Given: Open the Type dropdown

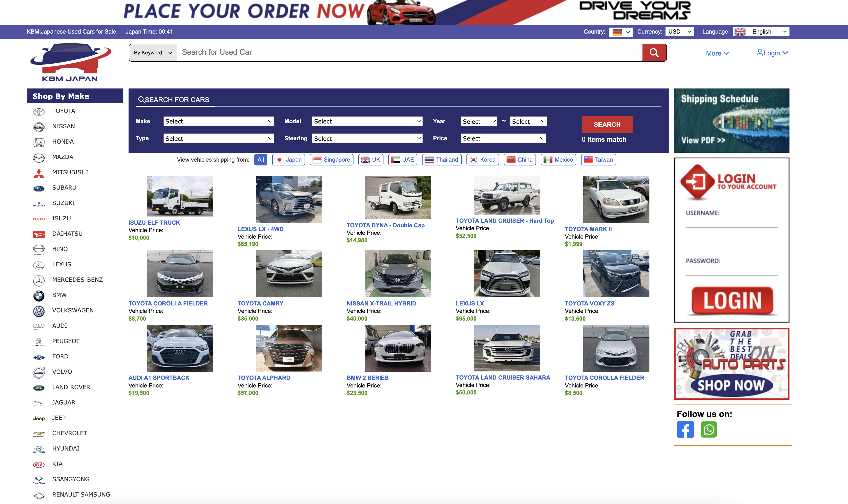Looking at the screenshot, I should pos(218,138).
